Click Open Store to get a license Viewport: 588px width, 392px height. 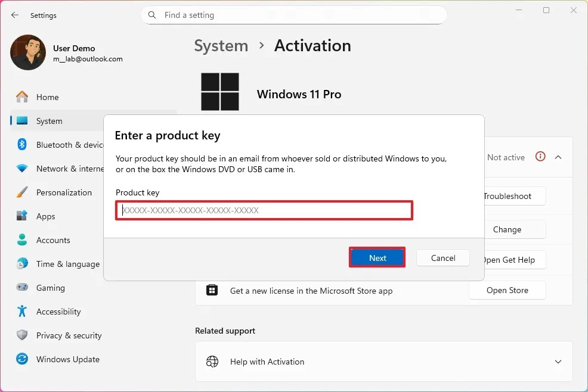pos(507,290)
